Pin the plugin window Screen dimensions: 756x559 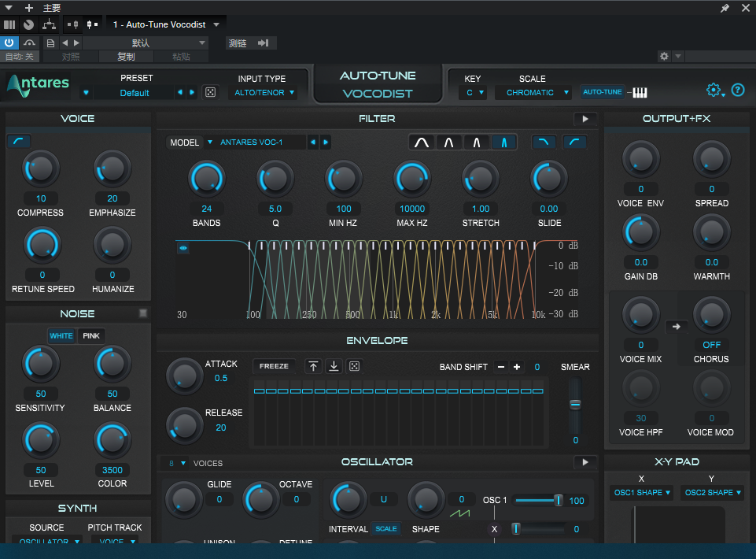pos(725,8)
